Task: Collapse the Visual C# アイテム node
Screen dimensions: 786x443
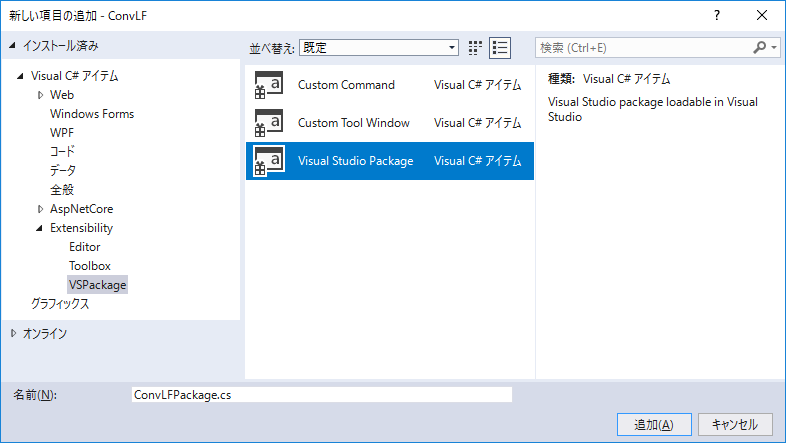Action: tap(20, 76)
